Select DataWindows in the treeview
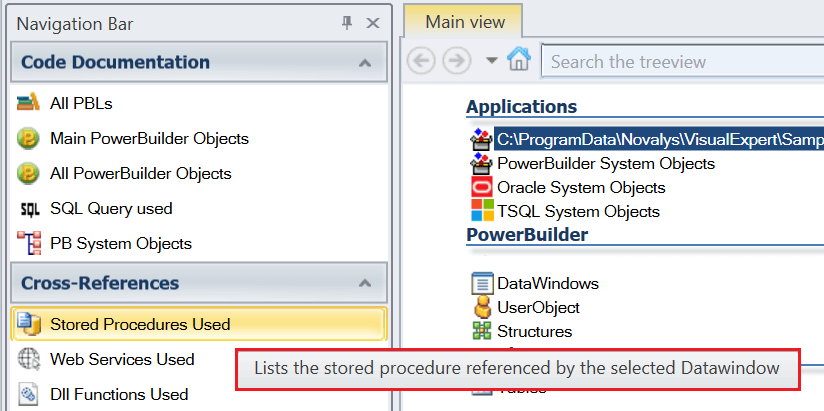Viewport: 824px width, 411px height. [x=548, y=284]
